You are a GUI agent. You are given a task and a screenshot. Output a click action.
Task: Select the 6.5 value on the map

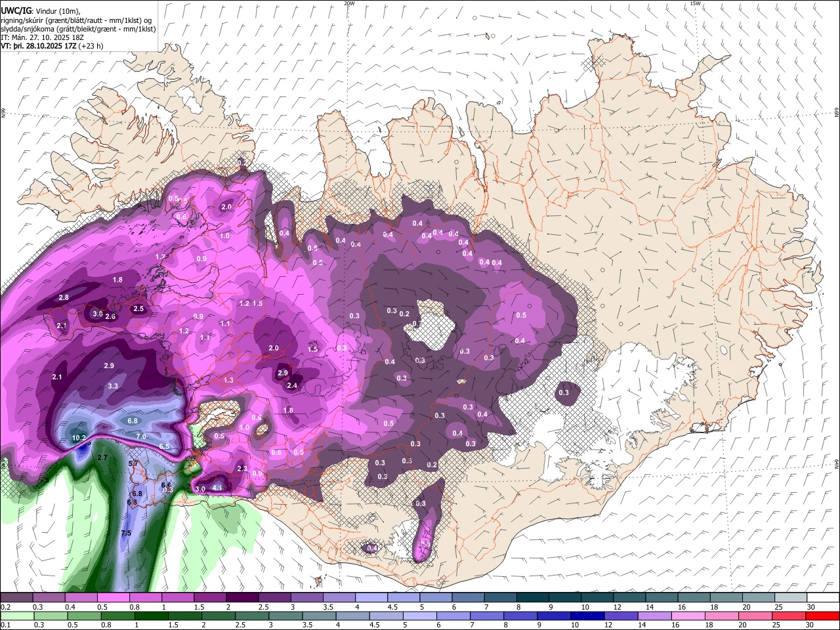(164, 446)
